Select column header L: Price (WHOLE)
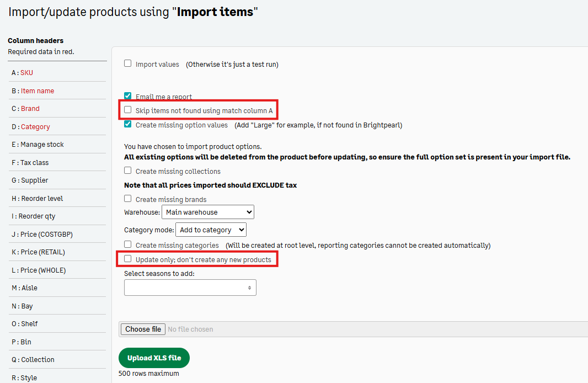The image size is (588, 383). (x=39, y=270)
